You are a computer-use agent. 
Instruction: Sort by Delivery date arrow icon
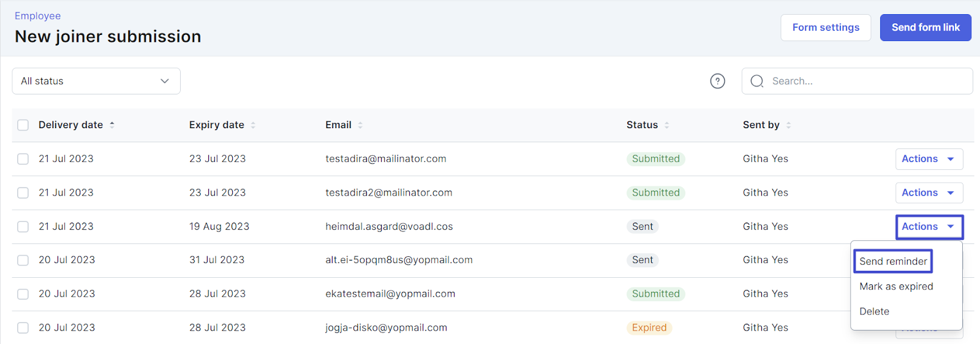tap(112, 124)
